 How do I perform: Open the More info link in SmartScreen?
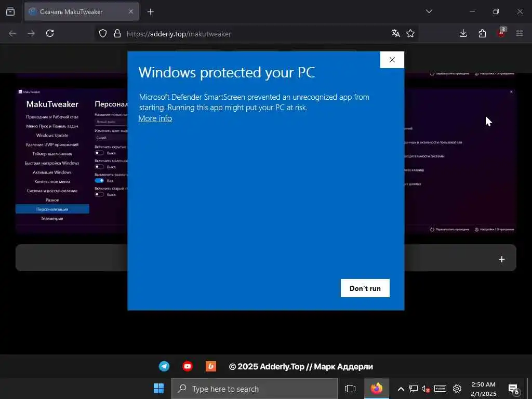pyautogui.click(x=155, y=118)
